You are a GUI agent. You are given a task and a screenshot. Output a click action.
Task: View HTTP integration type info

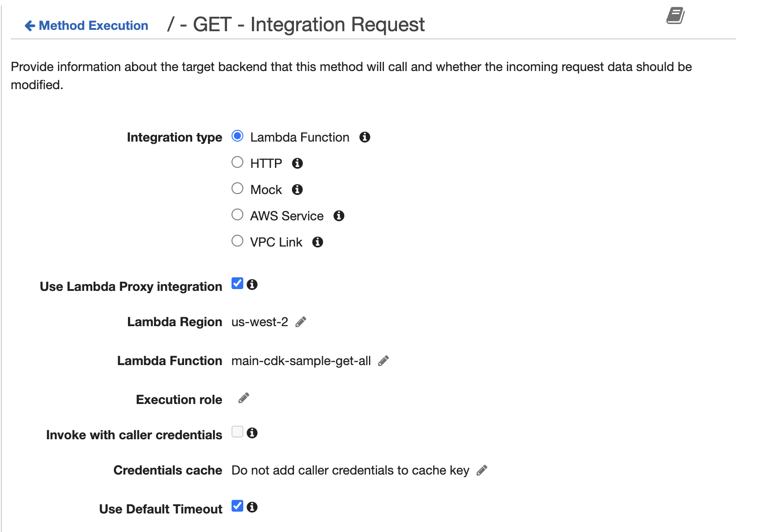click(x=298, y=163)
